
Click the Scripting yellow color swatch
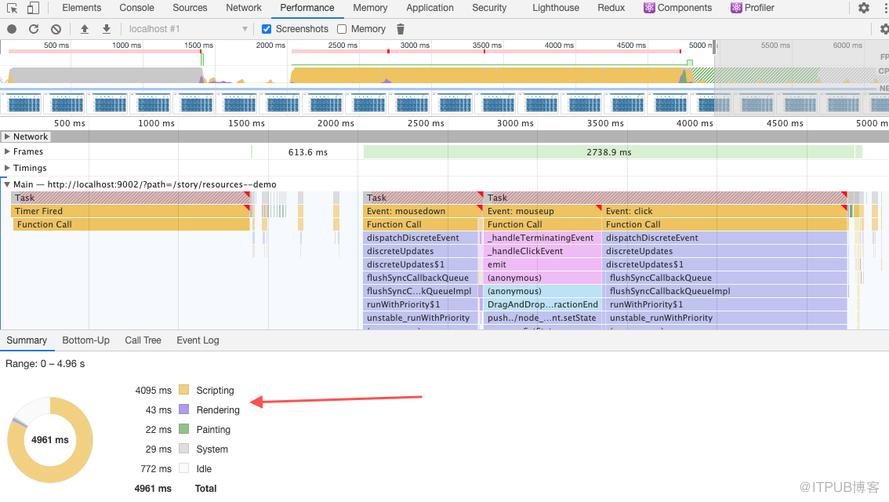point(184,390)
